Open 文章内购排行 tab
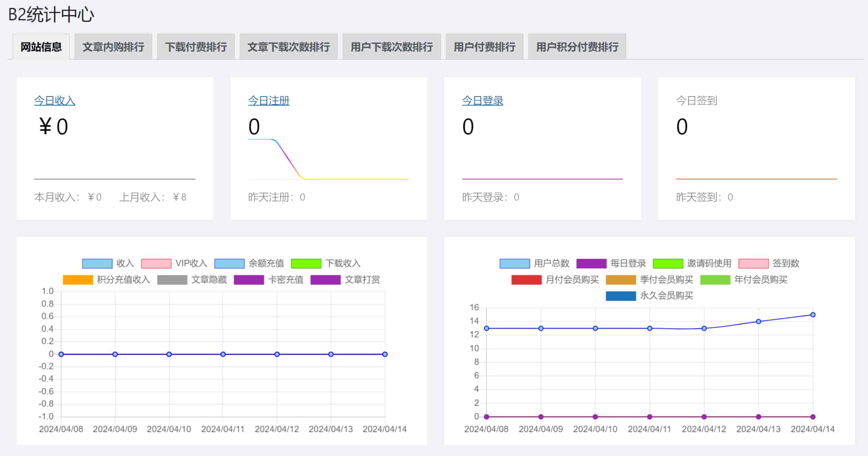The image size is (868, 456). coord(113,47)
